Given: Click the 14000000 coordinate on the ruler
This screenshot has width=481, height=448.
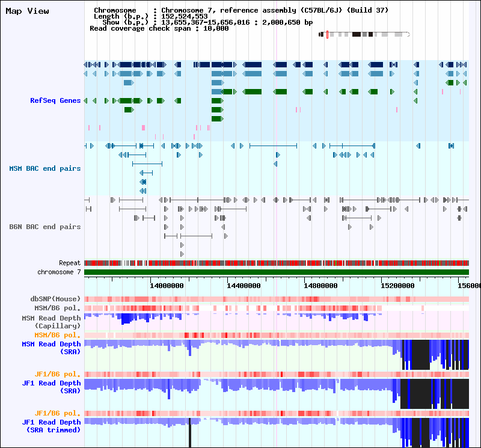Looking at the screenshot, I should (167, 286).
